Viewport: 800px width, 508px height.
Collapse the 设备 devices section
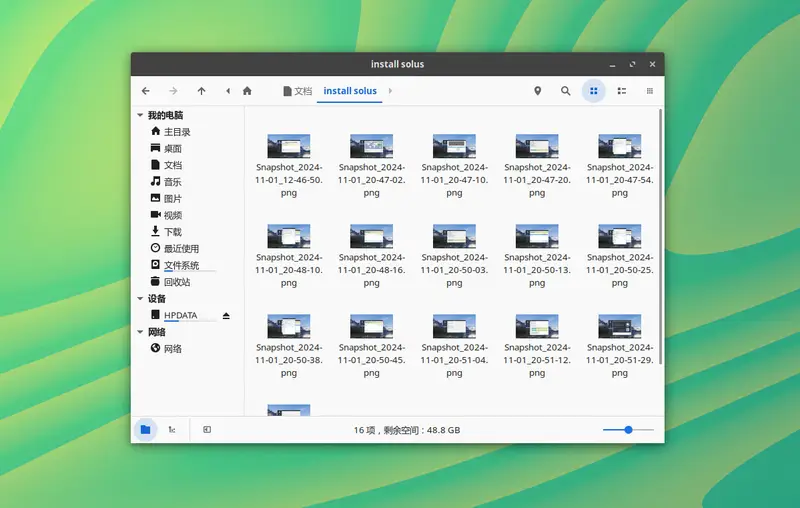140,299
